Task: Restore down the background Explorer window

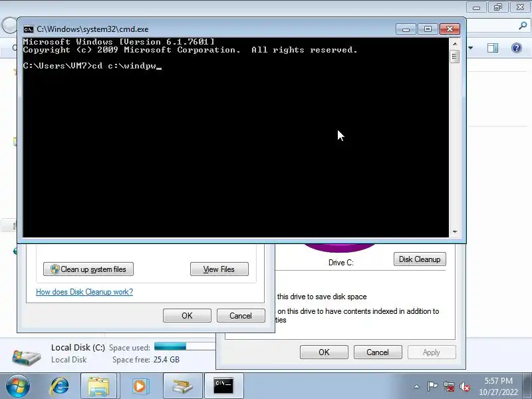Action: pos(498,7)
